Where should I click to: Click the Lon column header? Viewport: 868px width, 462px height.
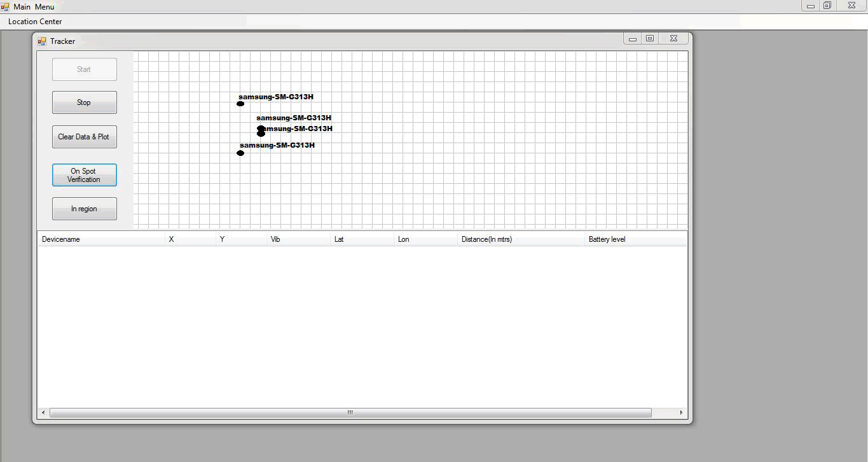pyautogui.click(x=425, y=239)
